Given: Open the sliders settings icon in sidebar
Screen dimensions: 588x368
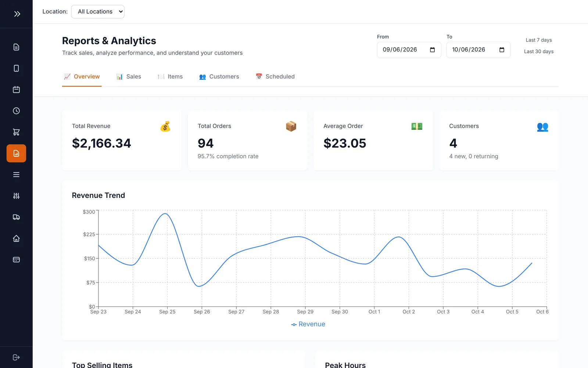Looking at the screenshot, I should tap(16, 196).
